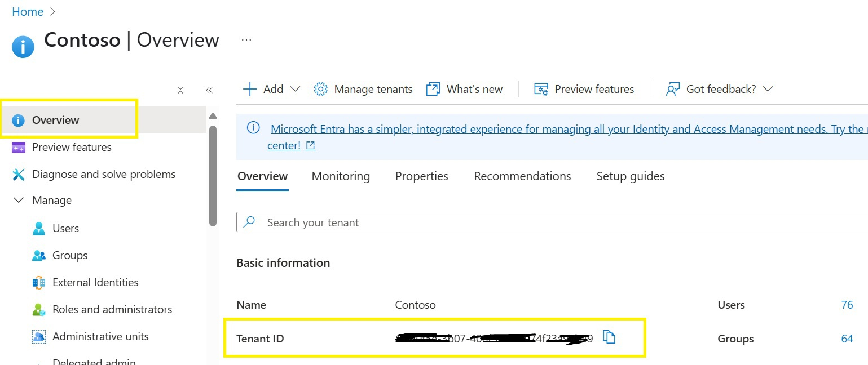This screenshot has height=365, width=868.
Task: Click the Overview sidebar info icon
Action: tap(19, 120)
